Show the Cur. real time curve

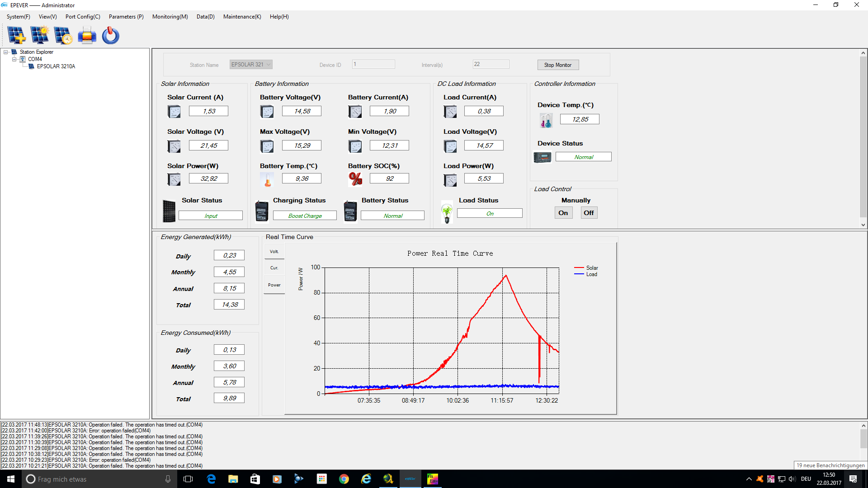point(274,268)
